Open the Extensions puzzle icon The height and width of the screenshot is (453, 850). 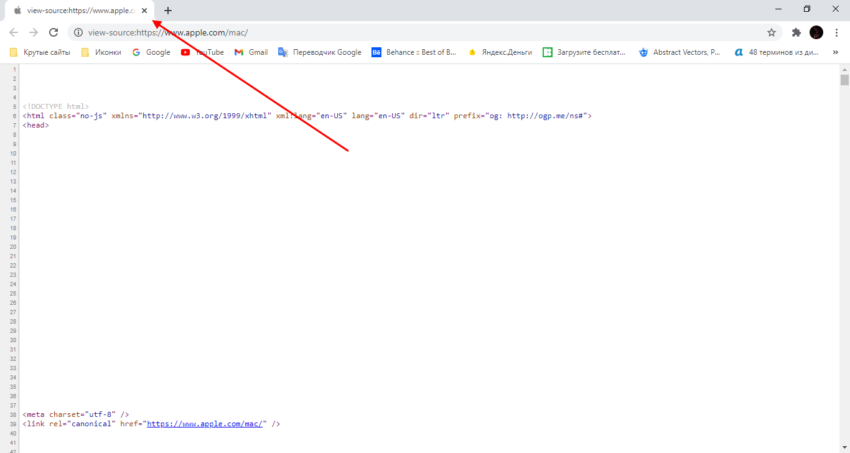pyautogui.click(x=796, y=32)
